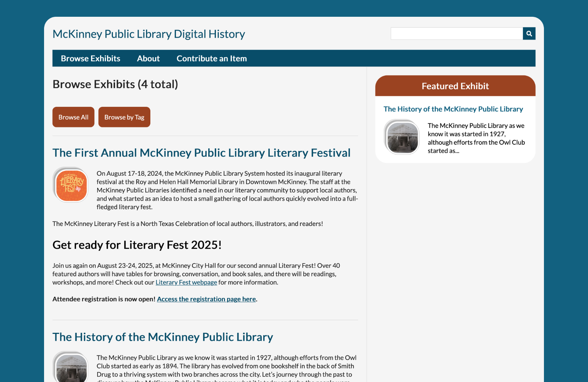Click the library photo thumbnail below the History exhibit heading
Image resolution: width=588 pixels, height=382 pixels.
coord(71,367)
